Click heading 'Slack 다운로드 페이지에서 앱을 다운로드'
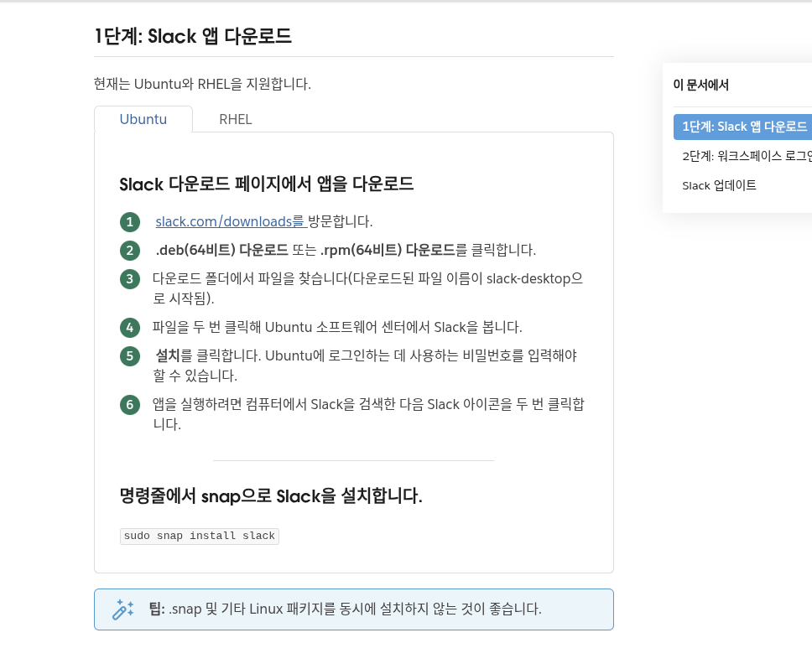The height and width of the screenshot is (669, 812). (266, 184)
